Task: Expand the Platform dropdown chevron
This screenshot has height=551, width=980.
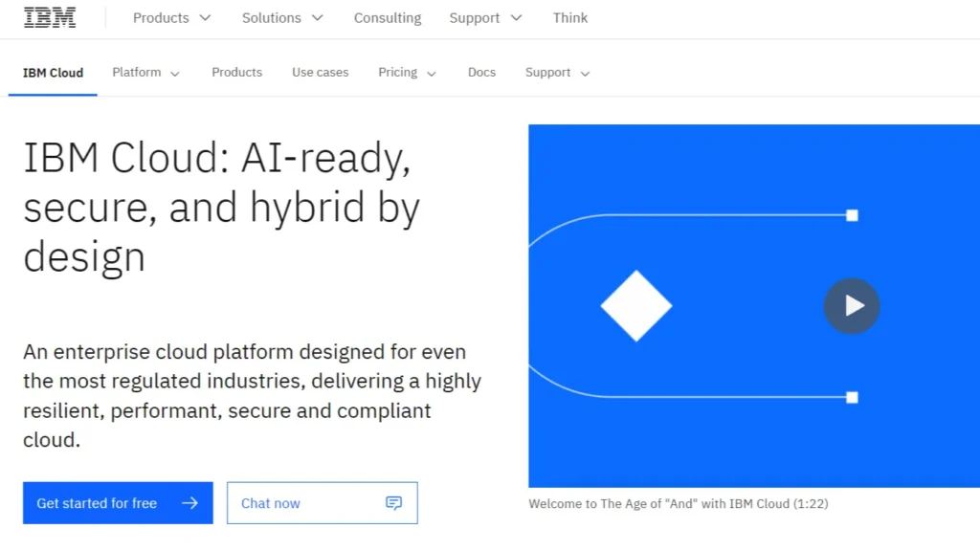Action: [x=175, y=74]
